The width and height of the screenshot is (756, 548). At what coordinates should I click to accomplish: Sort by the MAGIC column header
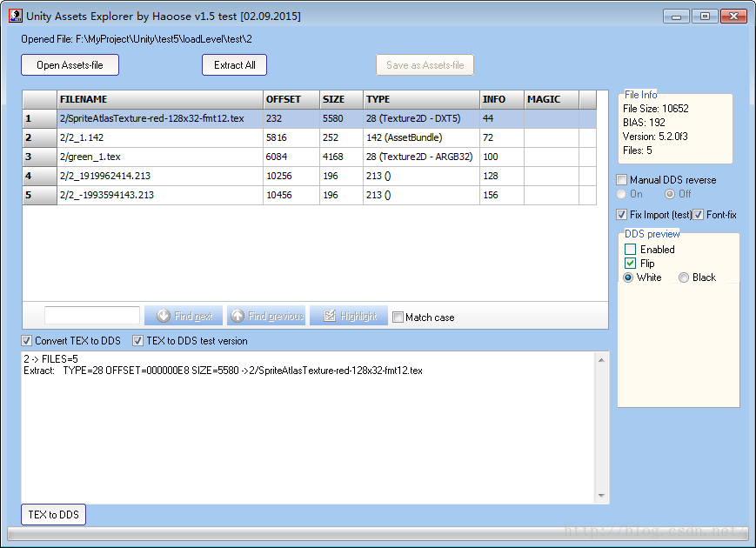pos(552,99)
